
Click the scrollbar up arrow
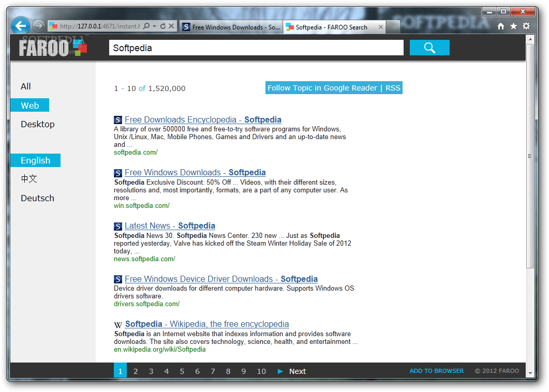[x=530, y=39]
